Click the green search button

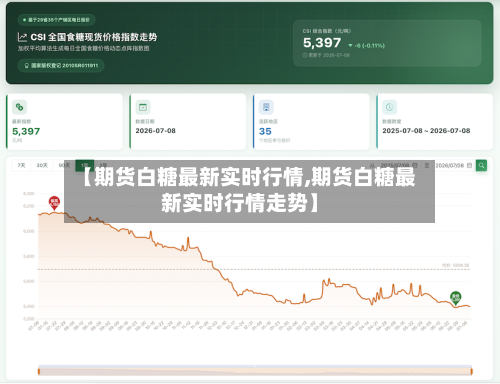pyautogui.click(x=481, y=165)
